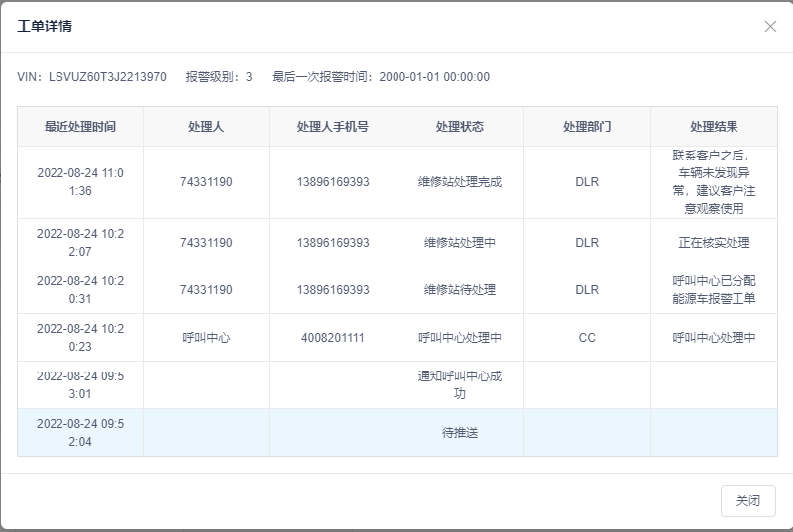Close the 工单详情 dialog with X icon
The image size is (793, 532).
coord(770,27)
